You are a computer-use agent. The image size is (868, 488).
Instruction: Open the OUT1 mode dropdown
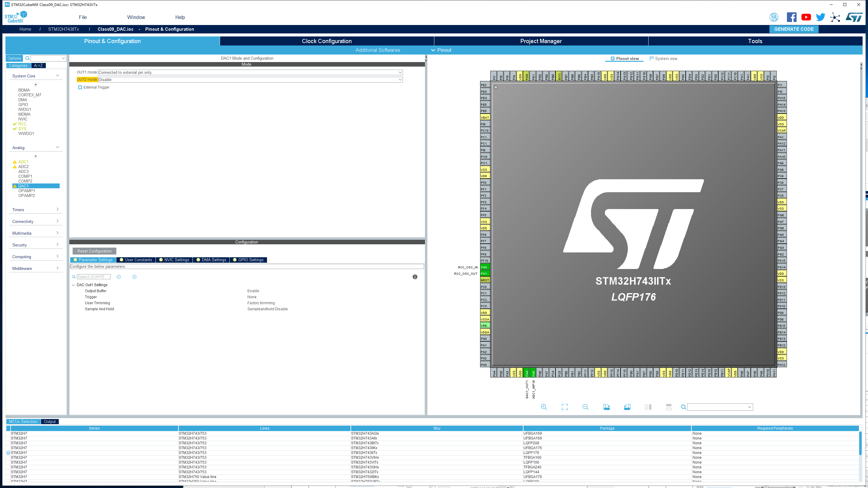click(400, 72)
